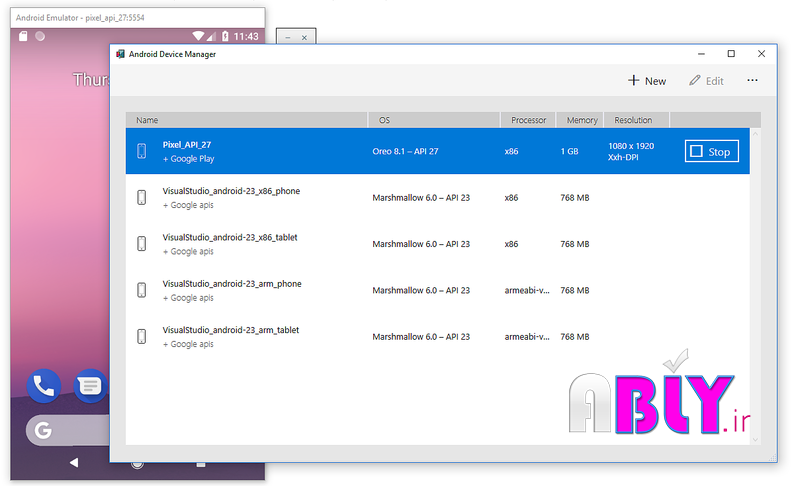
Task: Sort by the Name column header
Action: tap(246, 120)
